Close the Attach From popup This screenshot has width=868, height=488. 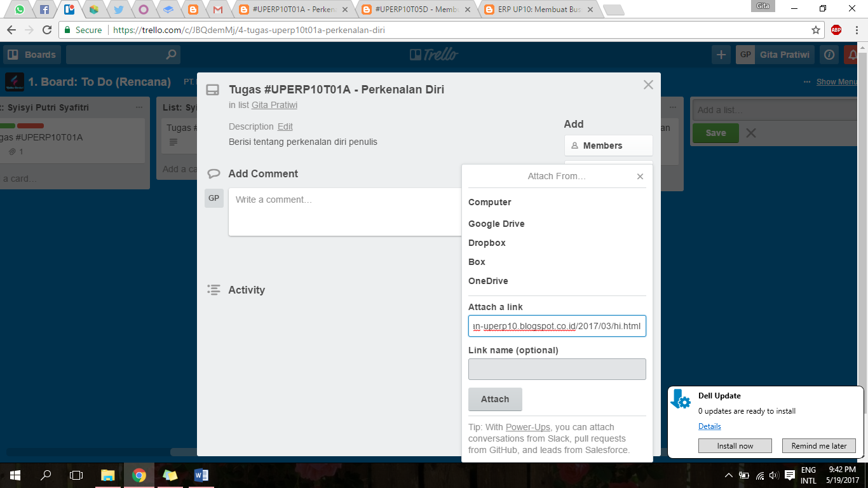click(640, 177)
